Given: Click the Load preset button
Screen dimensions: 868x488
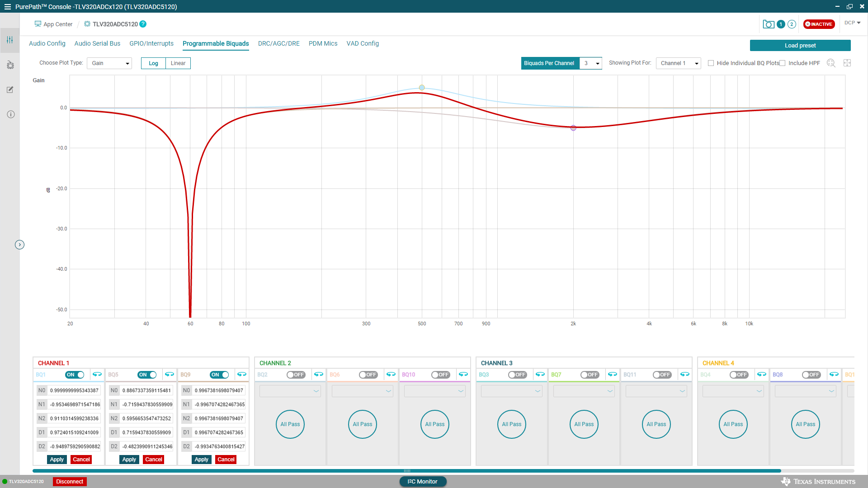Looking at the screenshot, I should click(800, 46).
